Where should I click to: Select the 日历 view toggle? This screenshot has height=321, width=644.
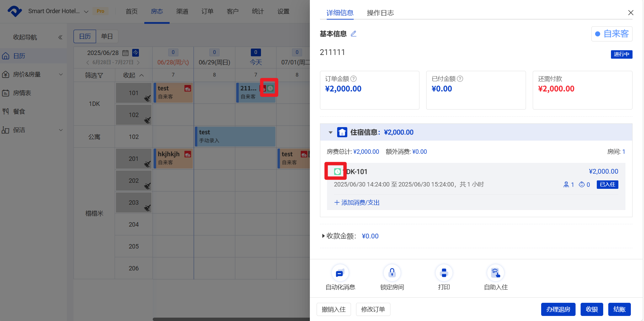tap(85, 36)
